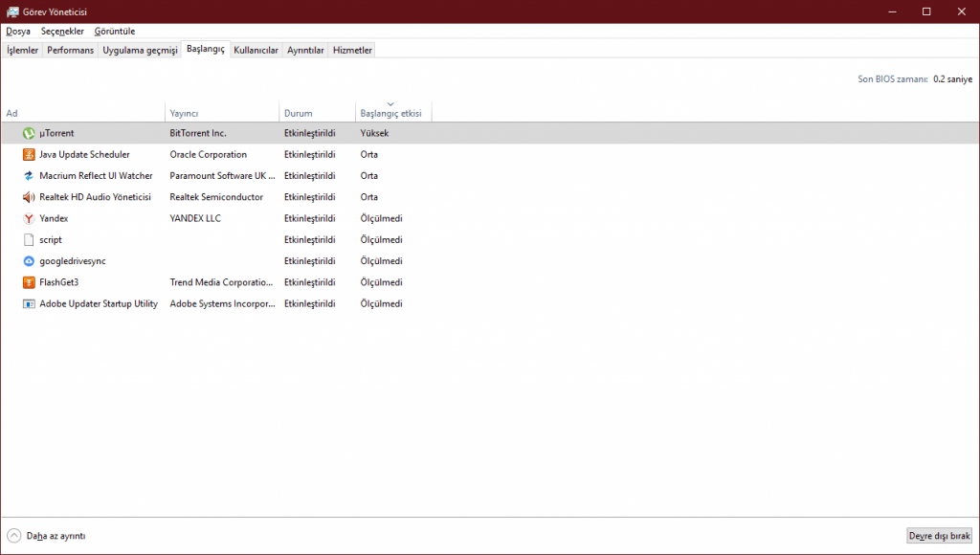The width and height of the screenshot is (980, 555).
Task: Click the Son BIOS zamanı label
Action: pyautogui.click(x=893, y=79)
